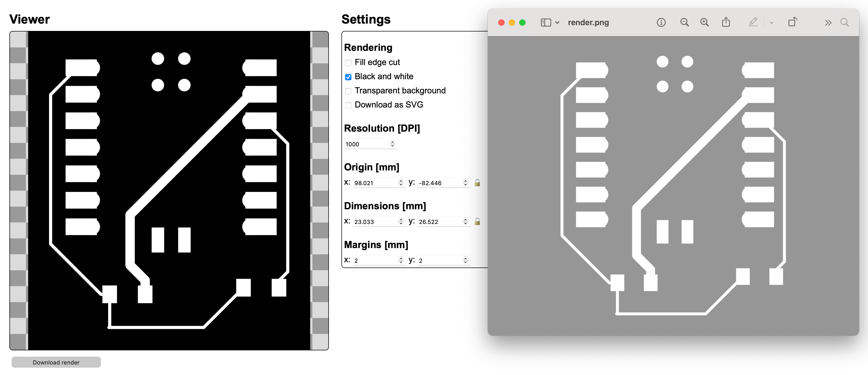Click the Rendering section label
Viewport: 868px width, 375px height.
click(x=368, y=47)
